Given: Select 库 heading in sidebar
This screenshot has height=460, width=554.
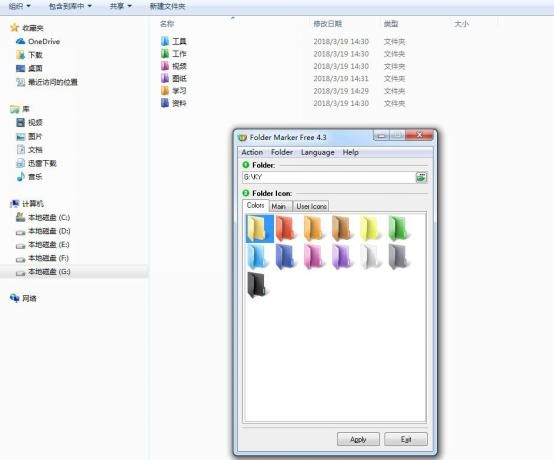Looking at the screenshot, I should 20,109.
